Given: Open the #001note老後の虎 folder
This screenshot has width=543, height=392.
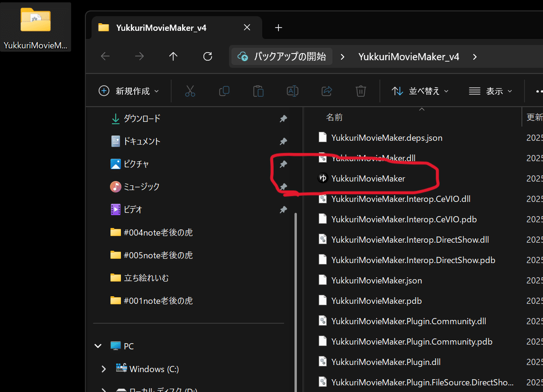Looking at the screenshot, I should (152, 301).
